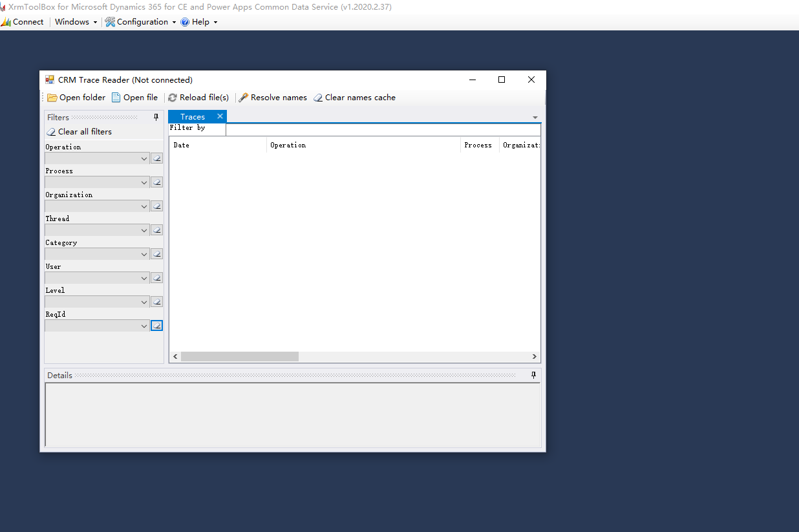This screenshot has height=532, width=799.
Task: Sort by the Process column header
Action: 480,145
